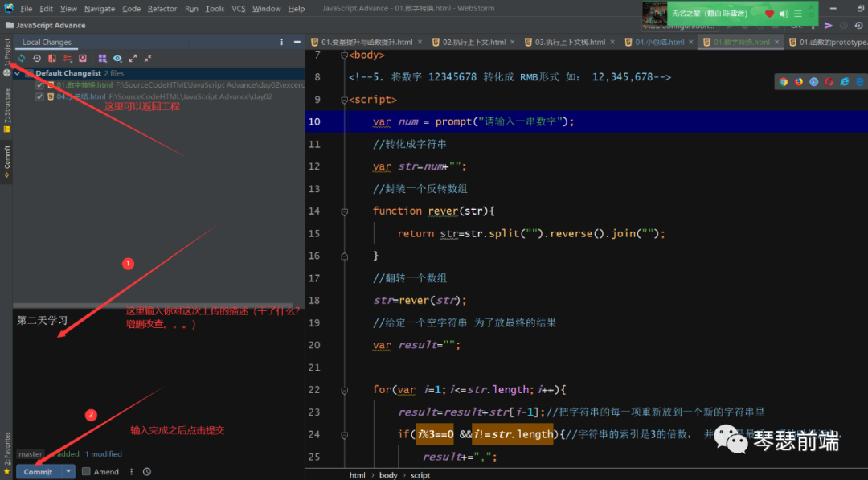Open the Refactor menu
This screenshot has height=480, width=868.
[162, 9]
